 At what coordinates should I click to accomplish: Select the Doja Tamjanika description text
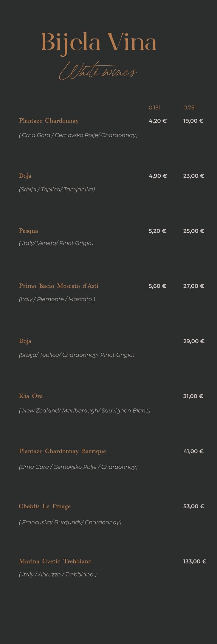[x=57, y=189]
